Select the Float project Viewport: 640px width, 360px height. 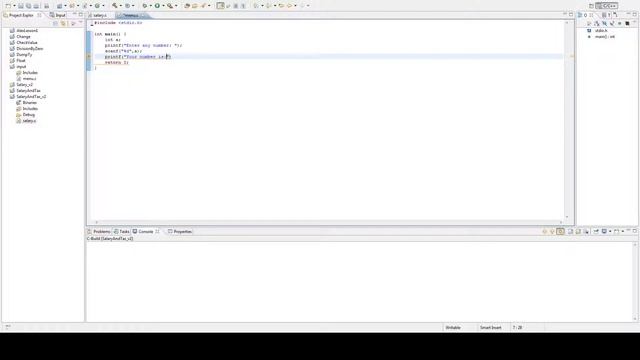[21, 60]
